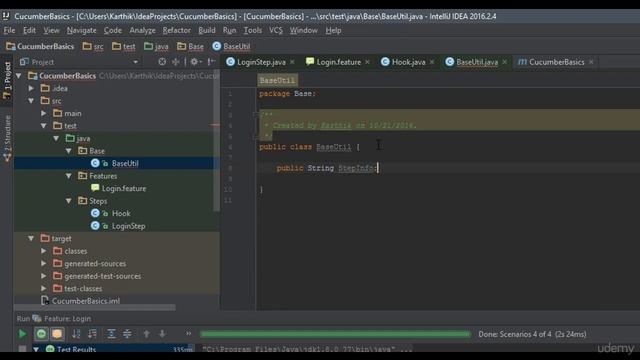Open the Code menu

point(113,30)
